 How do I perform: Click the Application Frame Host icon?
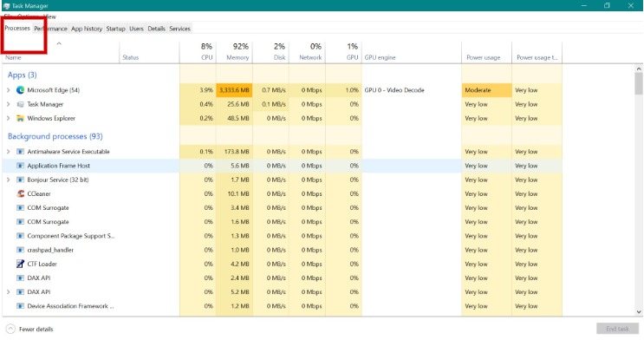(20, 166)
